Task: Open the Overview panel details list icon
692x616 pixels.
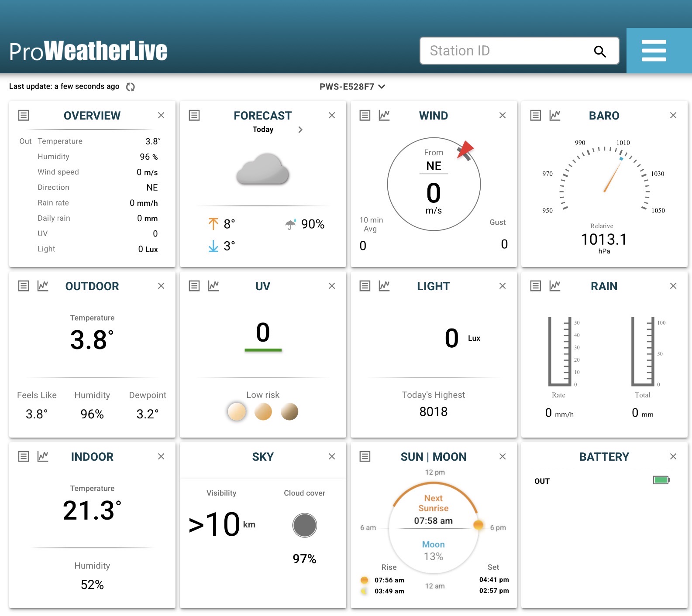Action: click(24, 115)
